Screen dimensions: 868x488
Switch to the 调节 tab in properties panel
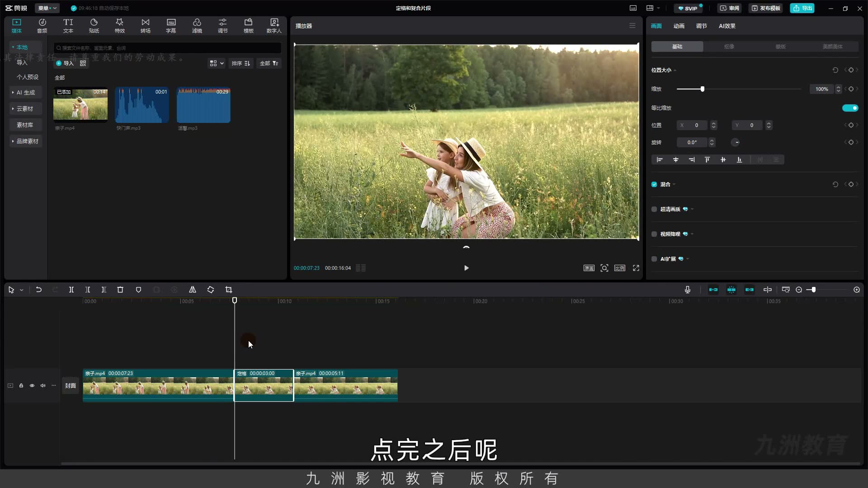point(701,26)
